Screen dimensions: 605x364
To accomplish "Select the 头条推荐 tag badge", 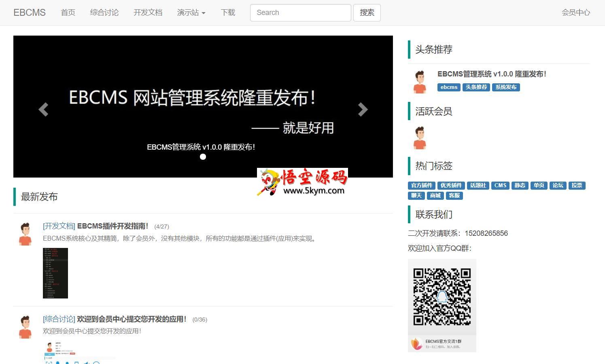I will coord(476,87).
